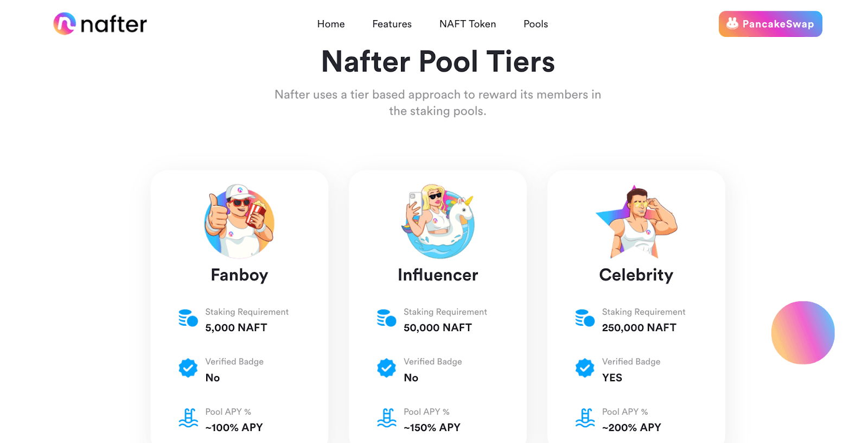This screenshot has height=443, width=868.
Task: Click the Celebrity staking coins icon
Action: tap(585, 318)
